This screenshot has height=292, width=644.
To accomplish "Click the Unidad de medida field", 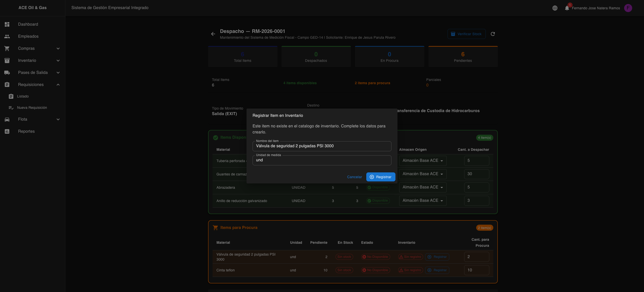I will 321,160.
